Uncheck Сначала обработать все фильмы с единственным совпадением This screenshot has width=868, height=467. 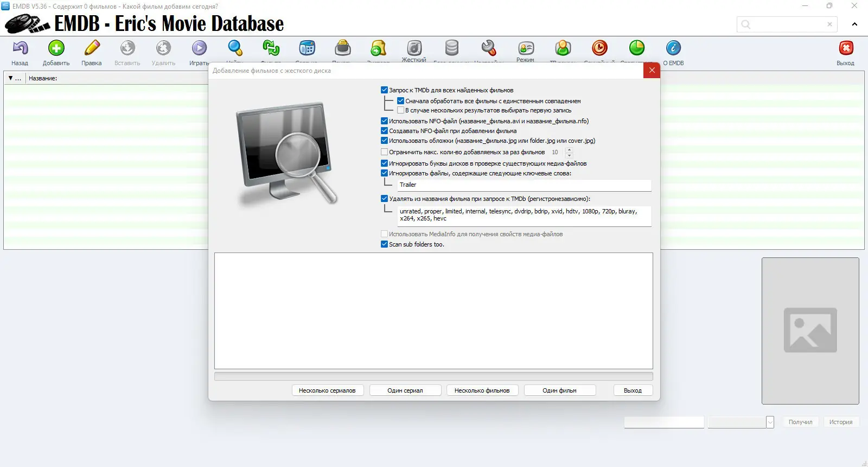point(401,101)
